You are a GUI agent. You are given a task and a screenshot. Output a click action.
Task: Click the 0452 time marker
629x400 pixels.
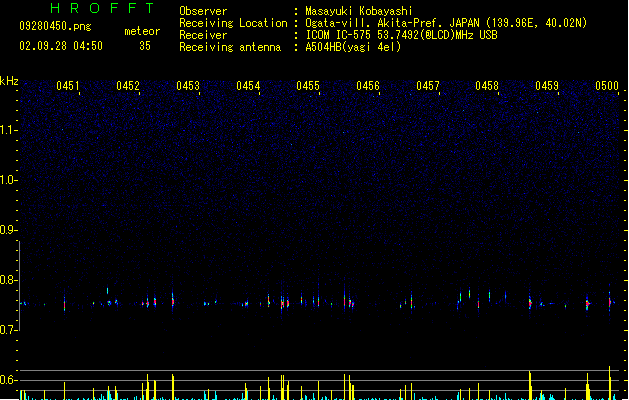coord(128,86)
